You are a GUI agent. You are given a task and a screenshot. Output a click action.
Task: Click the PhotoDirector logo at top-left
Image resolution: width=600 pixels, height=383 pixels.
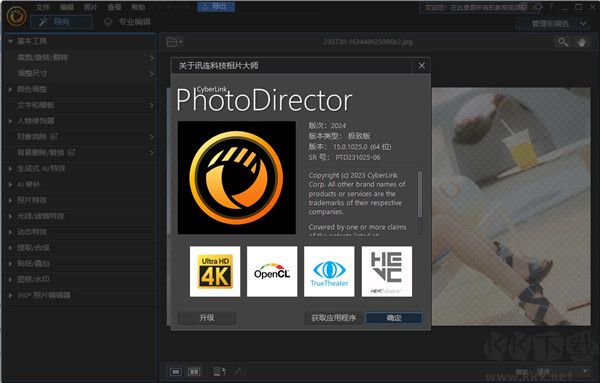(16, 16)
